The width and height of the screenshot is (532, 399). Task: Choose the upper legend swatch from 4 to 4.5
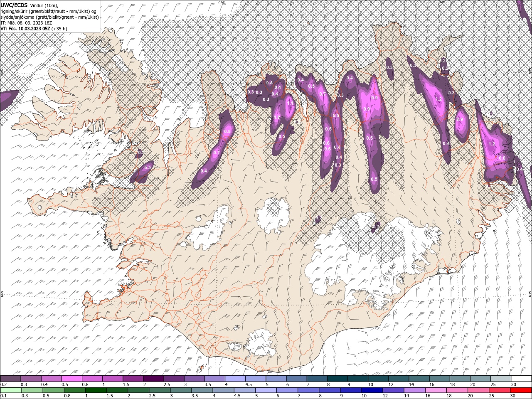coord(235,379)
